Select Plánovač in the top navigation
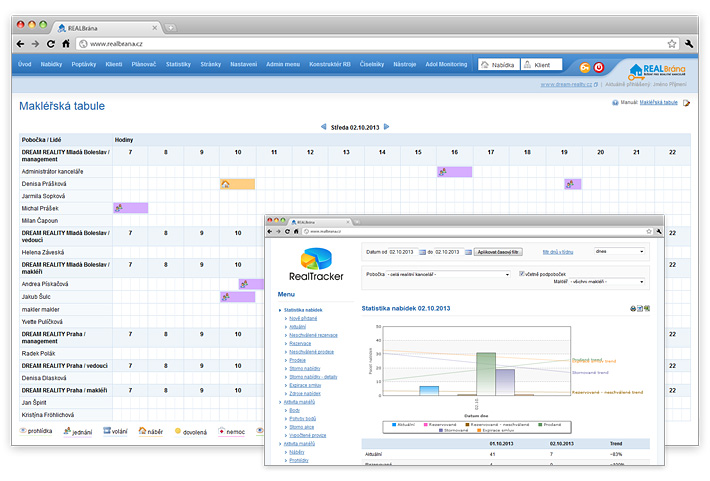The width and height of the screenshot is (710, 481). (x=142, y=64)
